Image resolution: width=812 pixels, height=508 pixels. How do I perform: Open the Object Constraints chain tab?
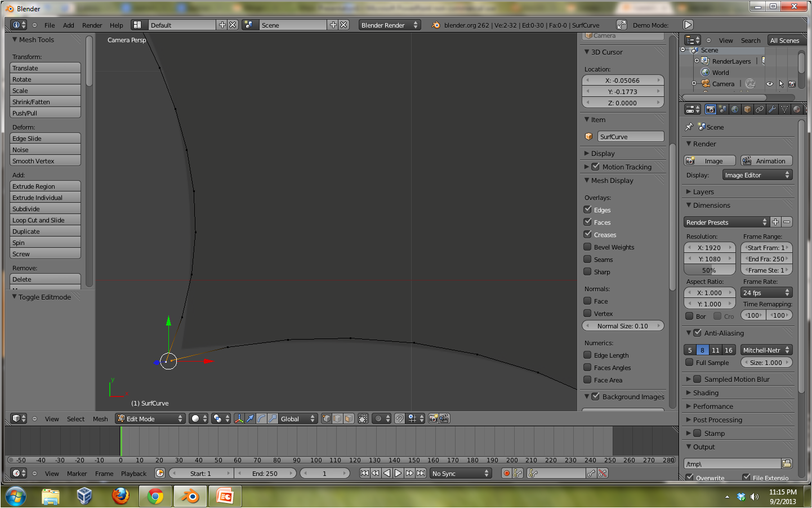tap(760, 109)
